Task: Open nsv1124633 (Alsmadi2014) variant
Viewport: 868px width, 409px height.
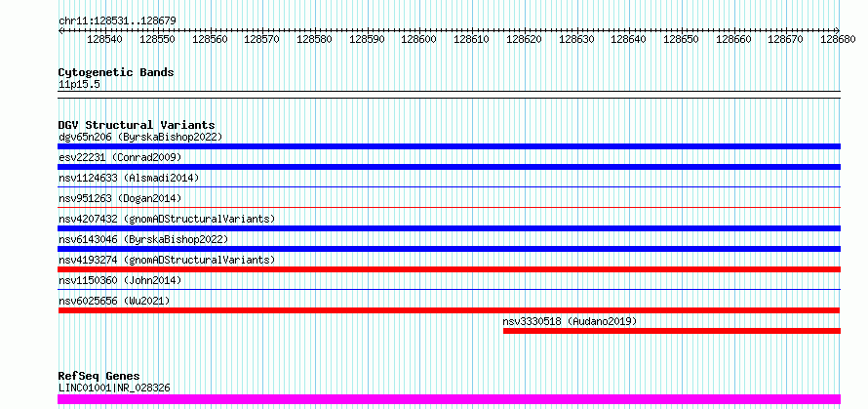Action: click(129, 178)
